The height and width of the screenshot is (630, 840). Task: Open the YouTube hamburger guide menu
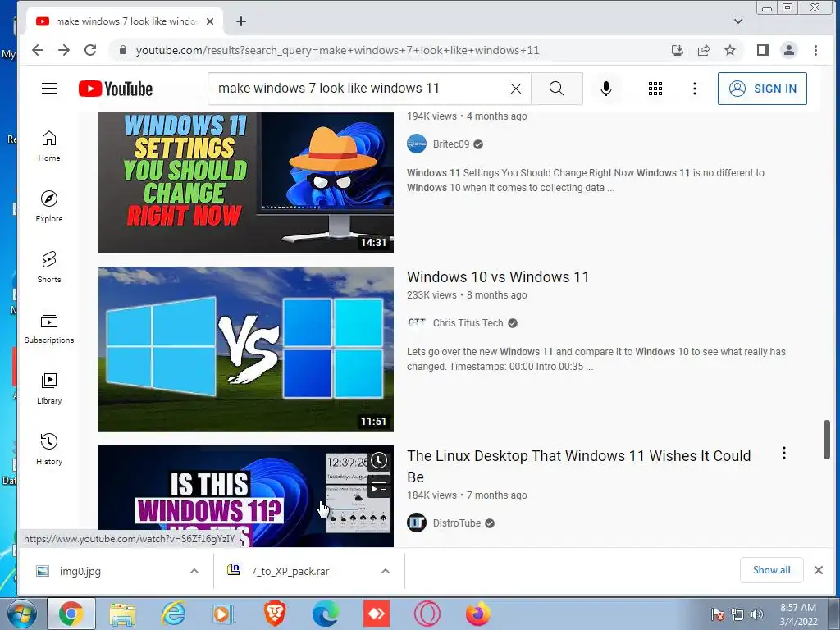pyautogui.click(x=49, y=89)
